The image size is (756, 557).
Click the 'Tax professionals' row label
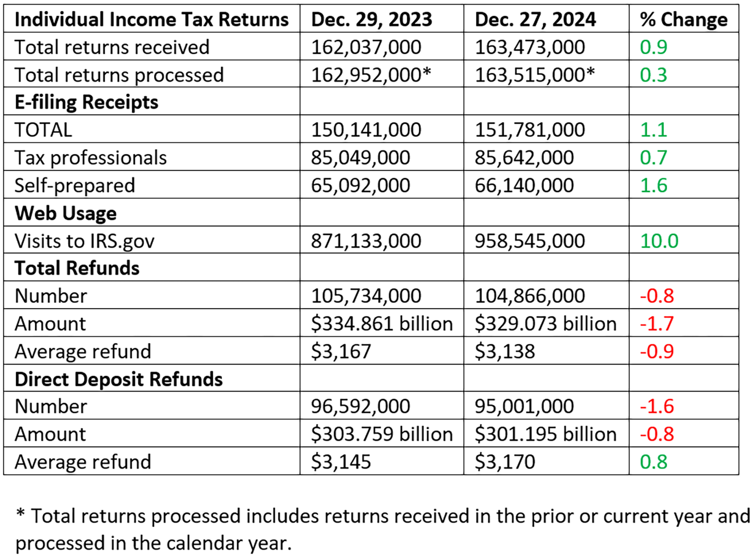click(91, 158)
